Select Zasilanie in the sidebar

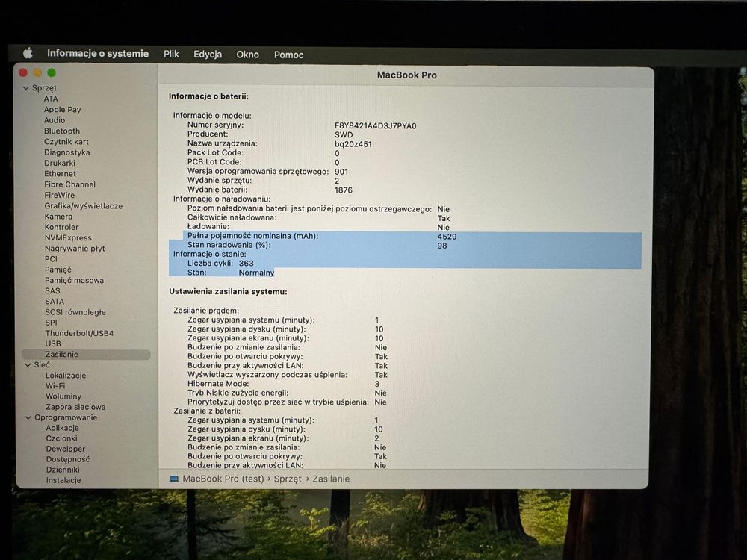click(86, 354)
